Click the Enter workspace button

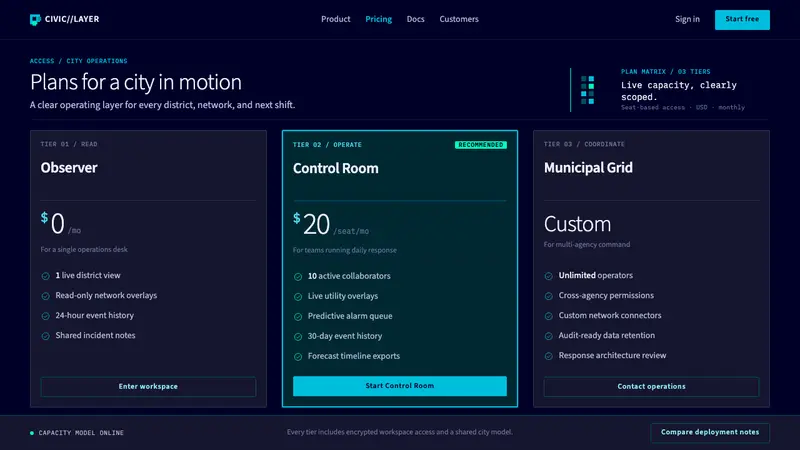point(148,386)
